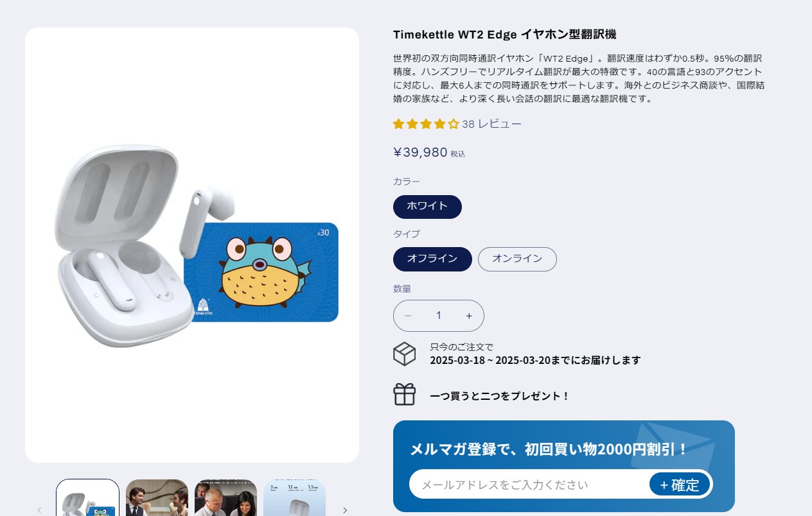Increase quantity with the plus icon
Image resolution: width=812 pixels, height=516 pixels.
click(469, 316)
